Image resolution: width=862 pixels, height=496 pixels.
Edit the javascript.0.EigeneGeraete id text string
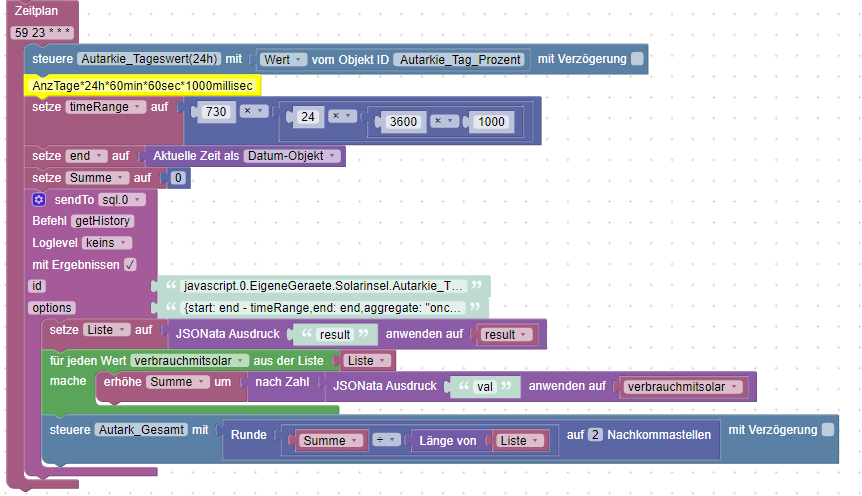point(324,285)
